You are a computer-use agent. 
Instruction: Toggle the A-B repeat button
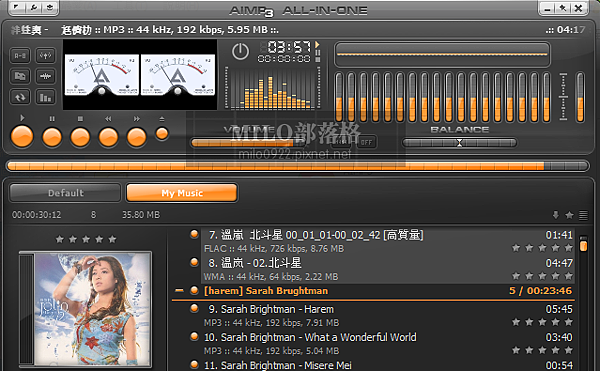tap(20, 55)
